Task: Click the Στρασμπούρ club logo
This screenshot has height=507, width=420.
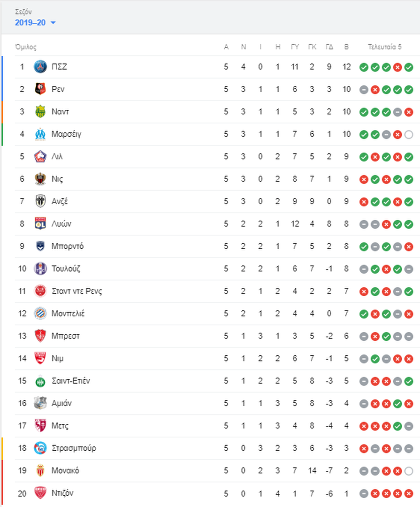Action: (x=40, y=448)
